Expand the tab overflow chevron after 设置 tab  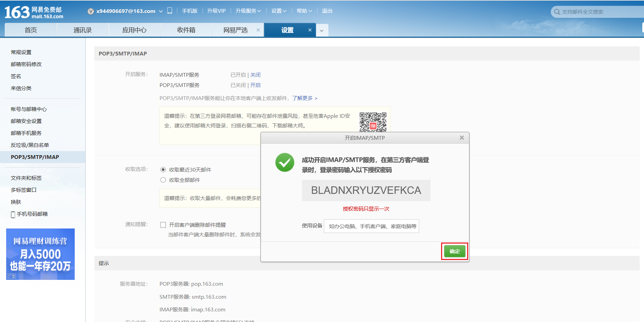(321, 30)
